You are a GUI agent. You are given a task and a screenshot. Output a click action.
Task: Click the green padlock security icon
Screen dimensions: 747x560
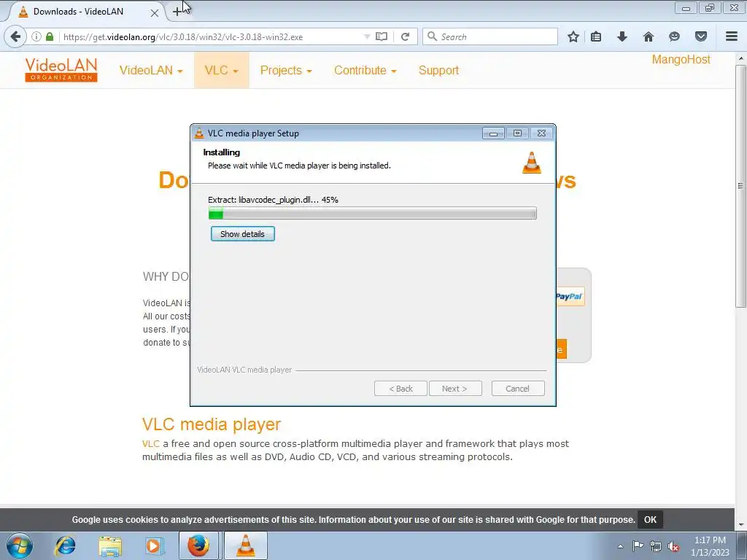[x=50, y=36]
